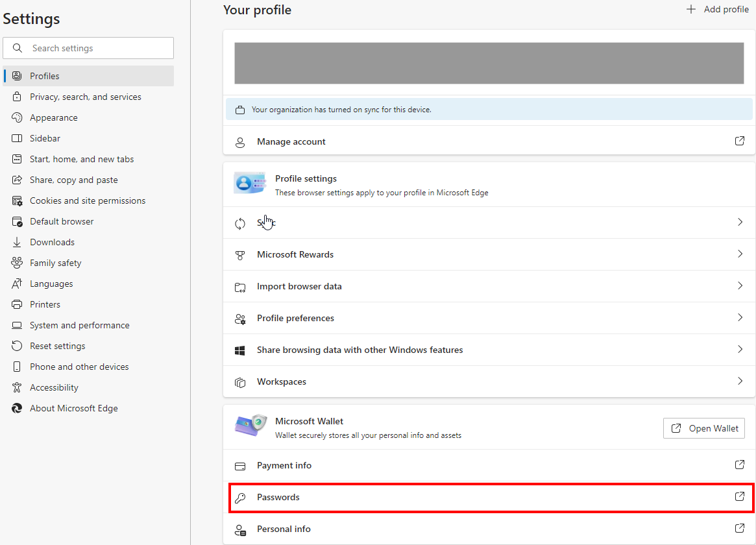Expand the Microsoft Rewards chevron
Viewport: 756px width, 545px height.
coord(740,254)
